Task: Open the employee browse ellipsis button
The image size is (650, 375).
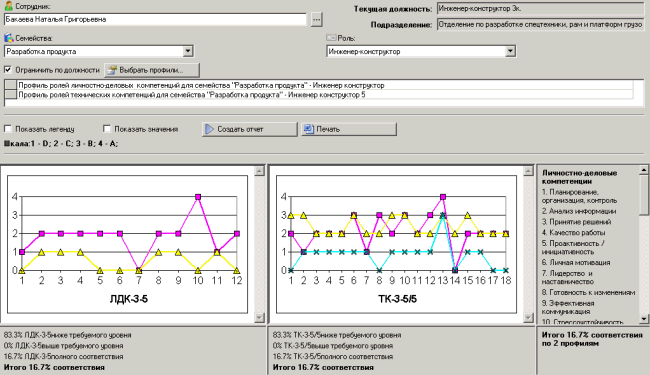Action: tap(316, 19)
